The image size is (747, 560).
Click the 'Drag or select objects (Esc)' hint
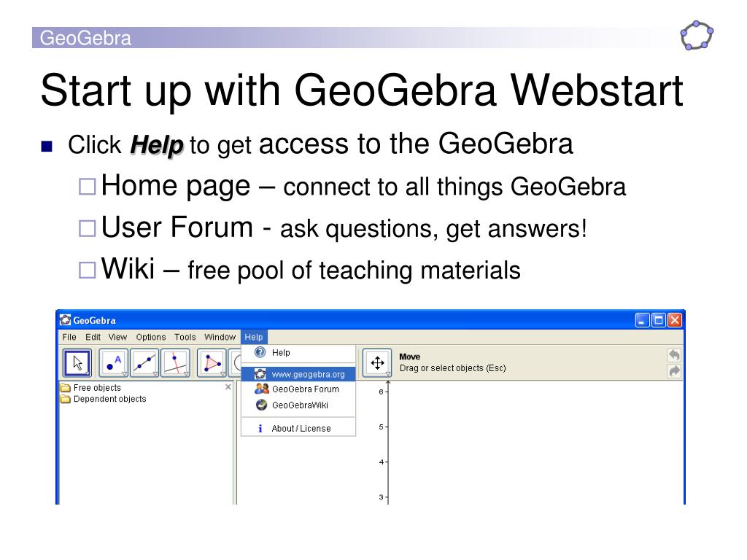pos(452,368)
